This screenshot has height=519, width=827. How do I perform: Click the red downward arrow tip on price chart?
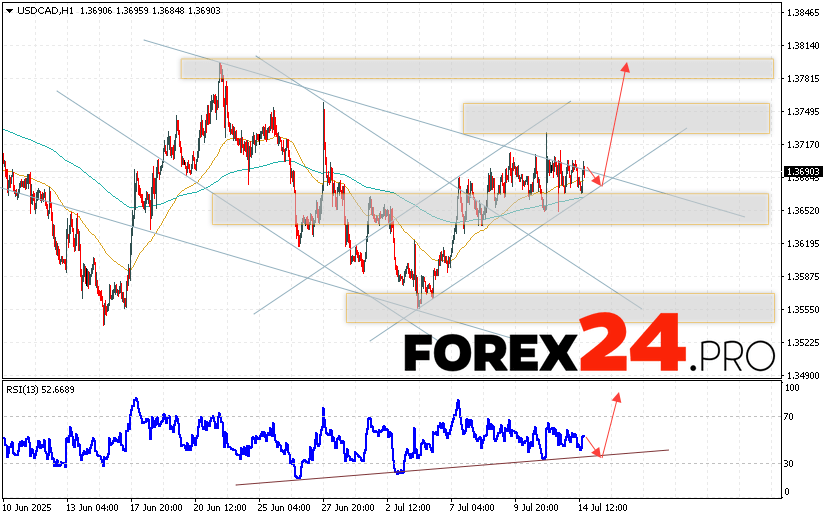point(600,183)
